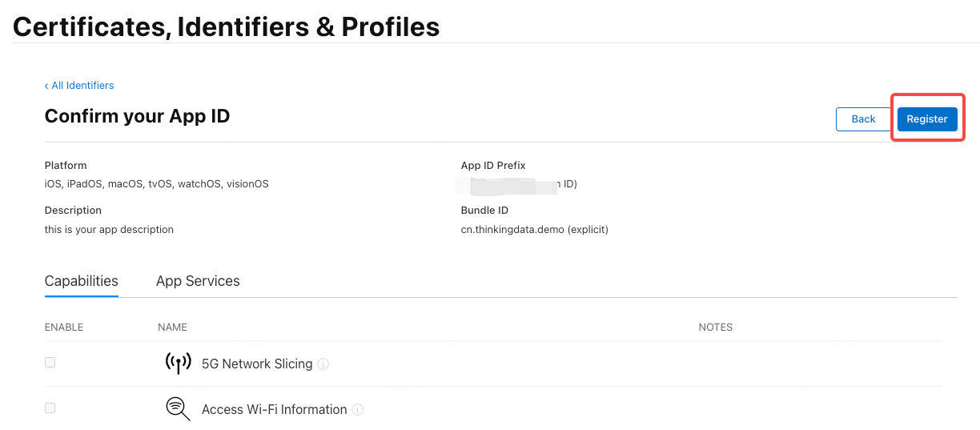This screenshot has width=980, height=430.
Task: Enable the 5G Network Slicing checkbox
Action: [x=50, y=363]
